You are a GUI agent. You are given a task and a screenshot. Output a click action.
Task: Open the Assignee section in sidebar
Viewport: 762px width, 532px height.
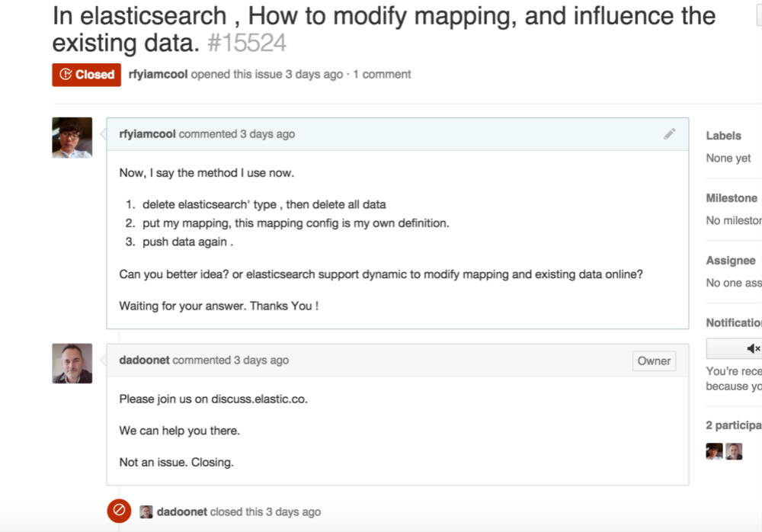pos(731,261)
